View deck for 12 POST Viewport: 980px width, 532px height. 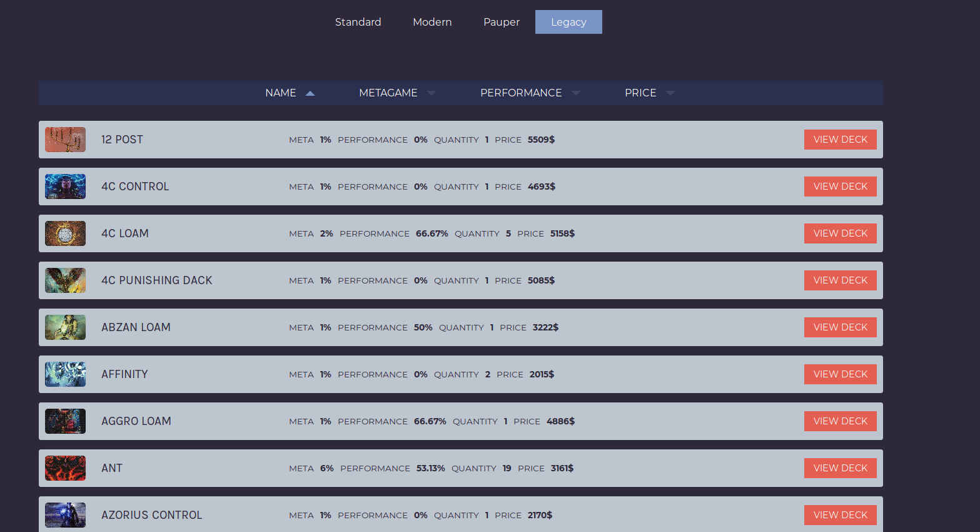click(x=840, y=140)
